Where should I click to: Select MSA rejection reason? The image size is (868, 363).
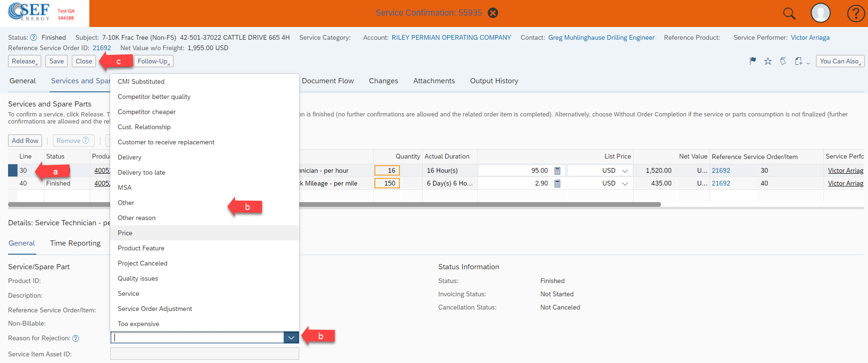coord(205,187)
